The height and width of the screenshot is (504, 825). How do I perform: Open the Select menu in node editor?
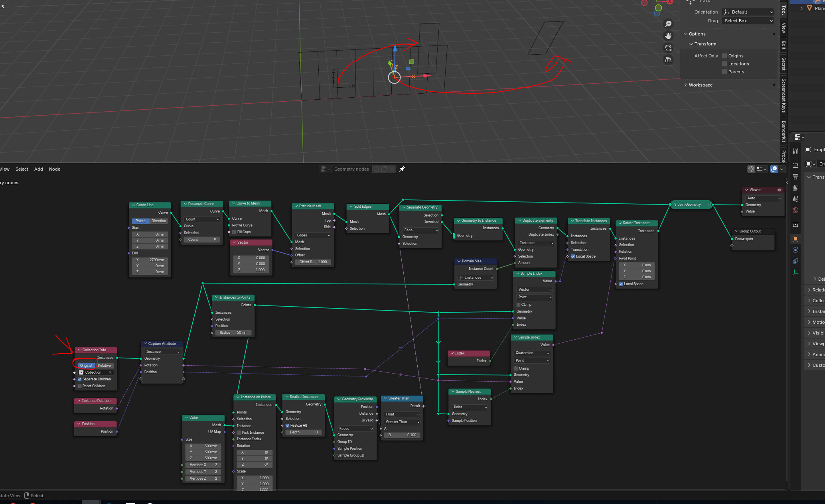click(x=22, y=169)
